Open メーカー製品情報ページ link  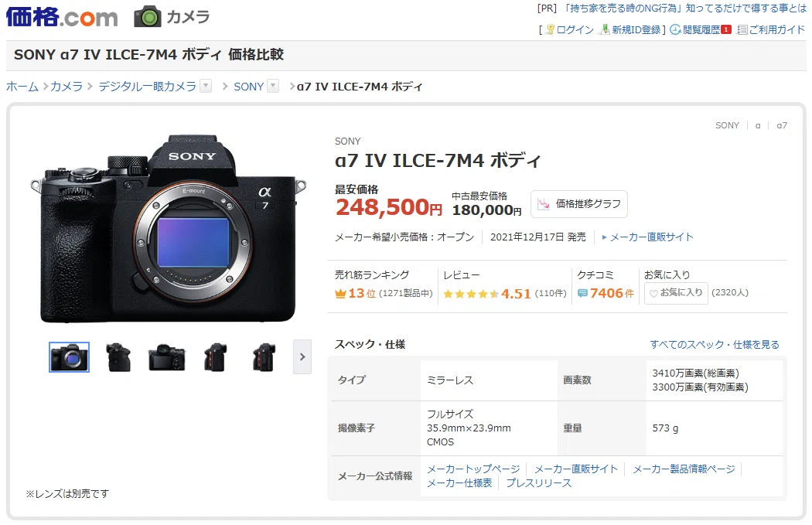click(684, 469)
